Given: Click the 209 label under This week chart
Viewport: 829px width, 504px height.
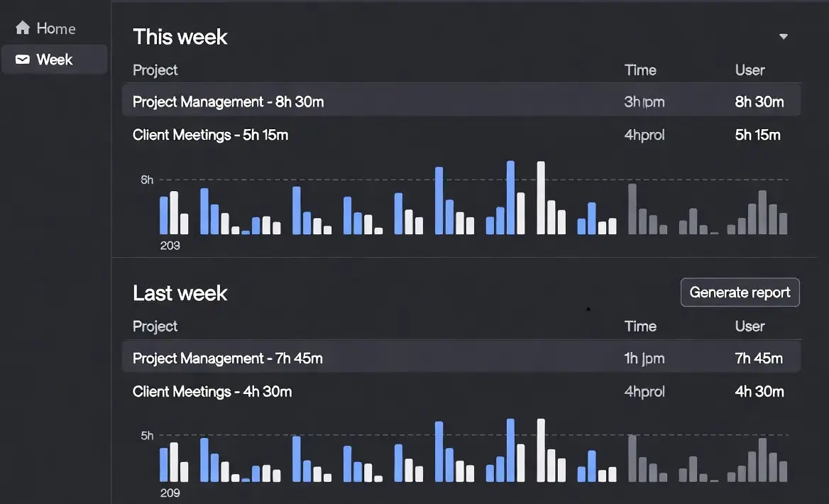Looking at the screenshot, I should tap(172, 246).
